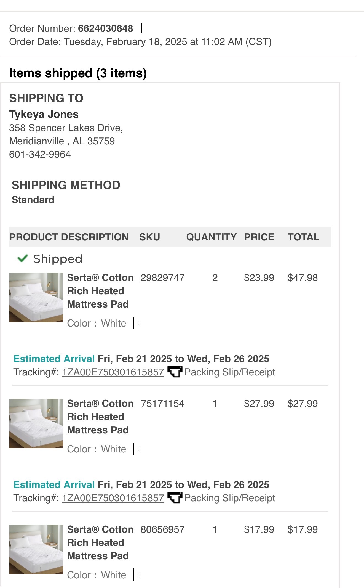Click first printer icon beside Packing Slip/Receipt
364x588 pixels.
click(175, 372)
